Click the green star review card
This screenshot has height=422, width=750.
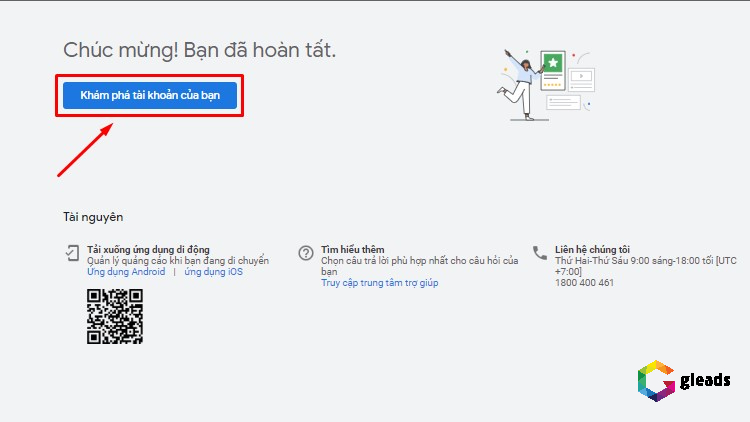[552, 68]
